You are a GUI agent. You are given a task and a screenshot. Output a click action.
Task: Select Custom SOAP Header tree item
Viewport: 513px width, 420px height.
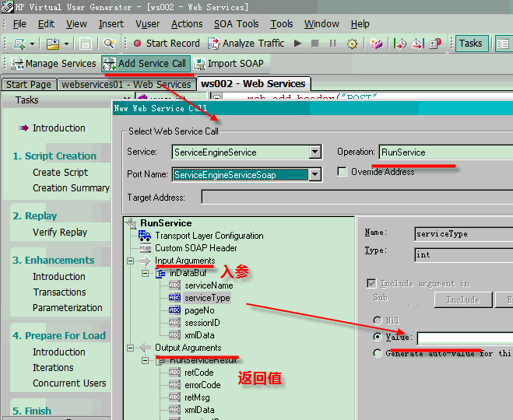(196, 248)
